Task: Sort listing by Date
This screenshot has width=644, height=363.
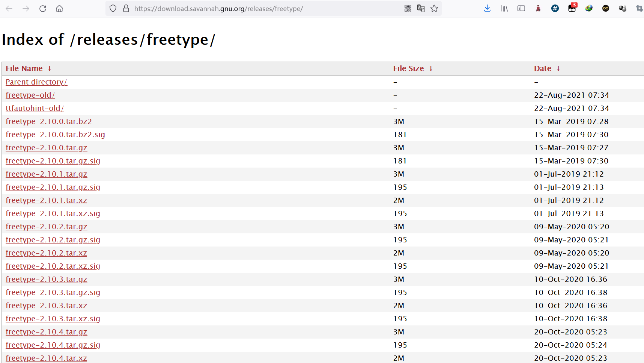Action: pyautogui.click(x=543, y=68)
